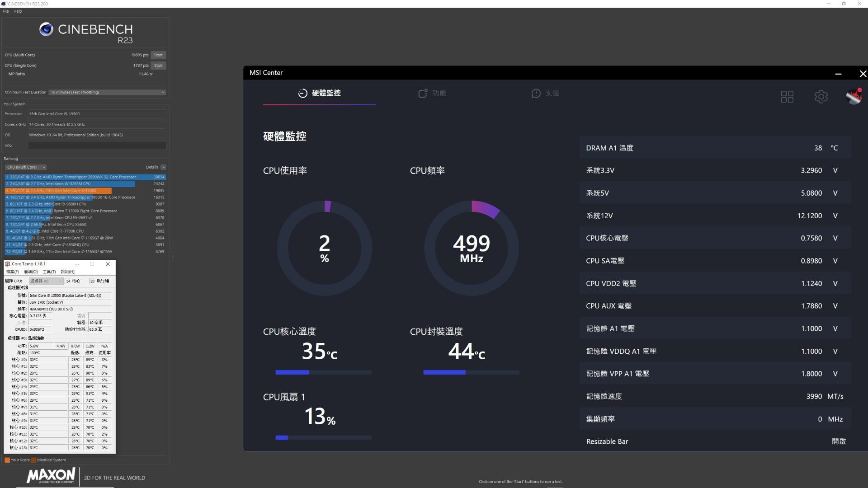Select the 記憶體 VPP A1 電壓 row
This screenshot has width=868, height=488.
pos(715,374)
